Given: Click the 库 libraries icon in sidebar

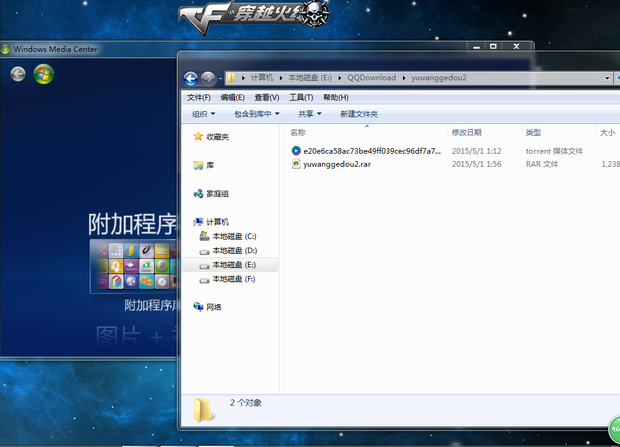Looking at the screenshot, I should (x=198, y=165).
